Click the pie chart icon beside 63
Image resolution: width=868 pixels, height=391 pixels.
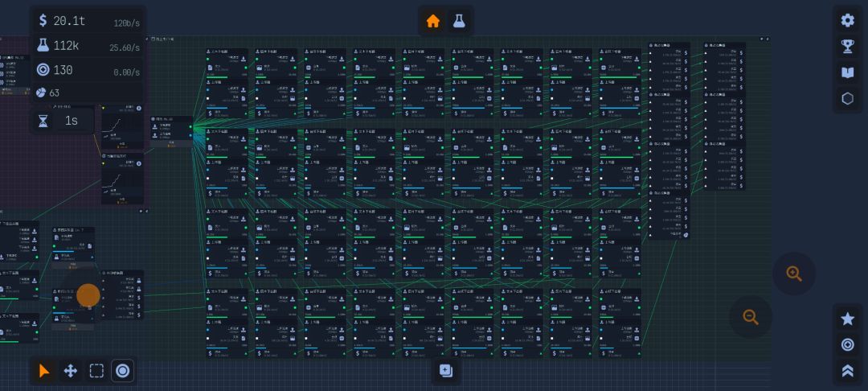pos(40,93)
